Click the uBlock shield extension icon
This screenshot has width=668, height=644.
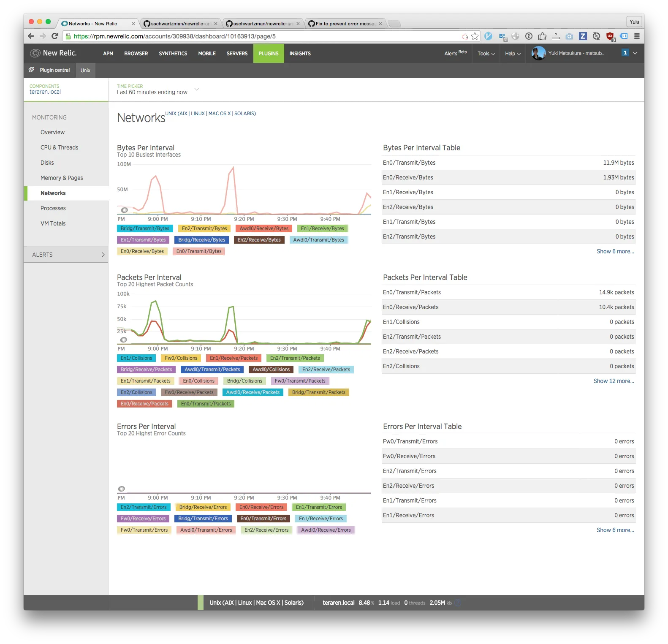pos(610,37)
